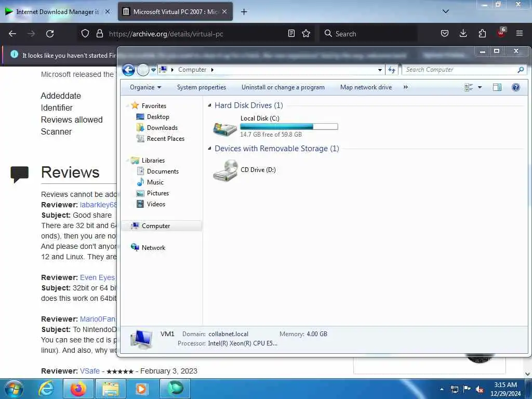Open the Even Eyes reviewer link

pyautogui.click(x=97, y=277)
